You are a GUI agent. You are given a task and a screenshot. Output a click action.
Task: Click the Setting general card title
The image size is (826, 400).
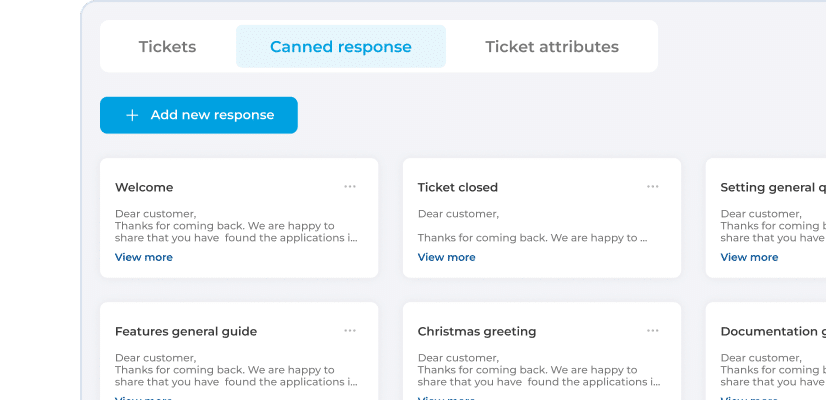pyautogui.click(x=772, y=187)
